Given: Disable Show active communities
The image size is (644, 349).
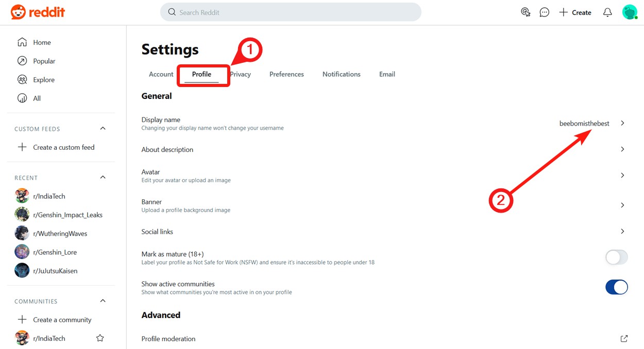Looking at the screenshot, I should click(617, 287).
